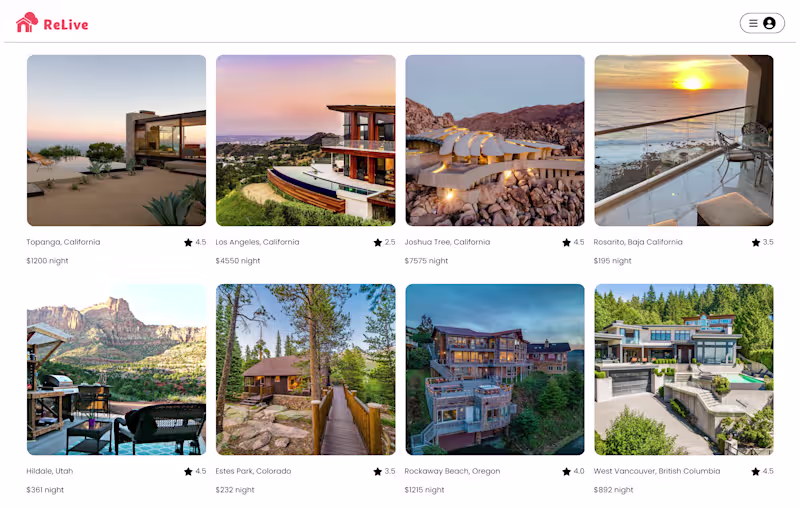Image resolution: width=800 pixels, height=508 pixels.
Task: Open the Topanga, California listing photo
Action: point(116,140)
